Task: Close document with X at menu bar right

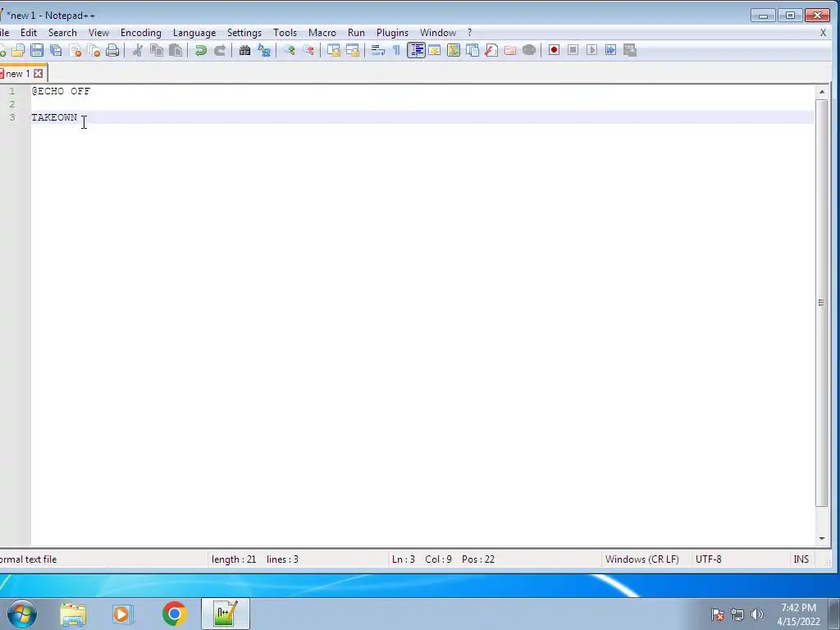Action: [x=824, y=33]
